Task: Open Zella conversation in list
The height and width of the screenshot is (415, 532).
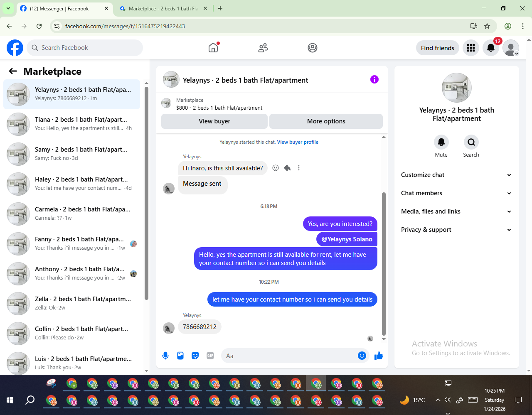Action: click(x=72, y=304)
